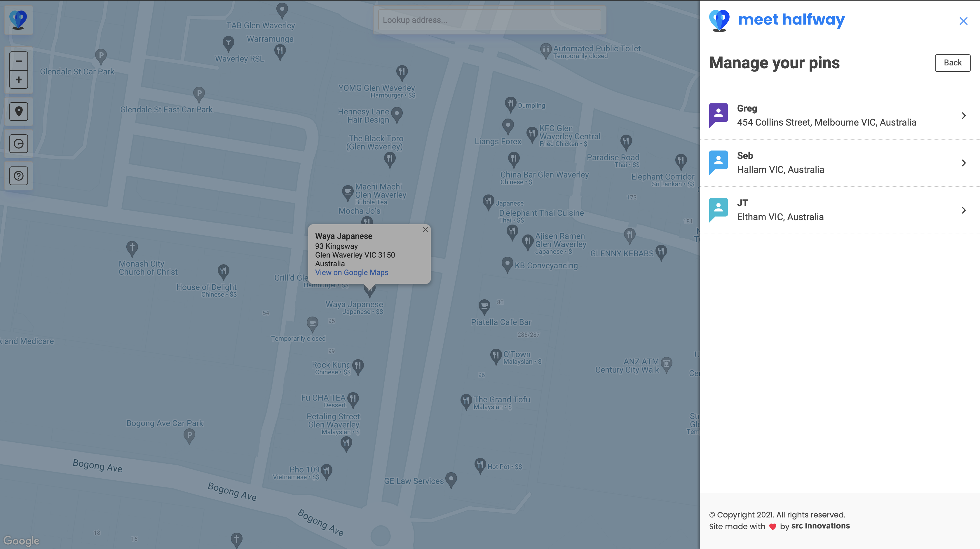Click the Google sign-in G icon
This screenshot has width=980, height=549.
[x=18, y=144]
